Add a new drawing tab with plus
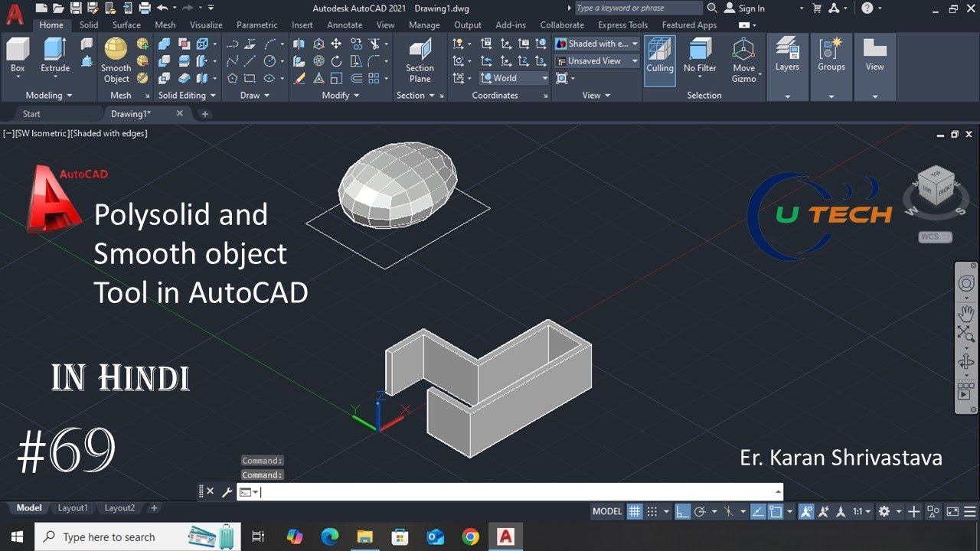The image size is (980, 551). (x=204, y=114)
